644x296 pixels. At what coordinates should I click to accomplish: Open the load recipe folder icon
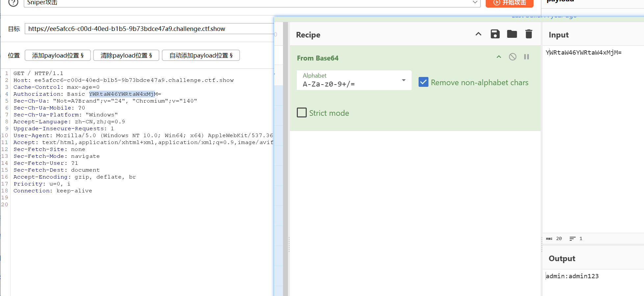coord(512,34)
